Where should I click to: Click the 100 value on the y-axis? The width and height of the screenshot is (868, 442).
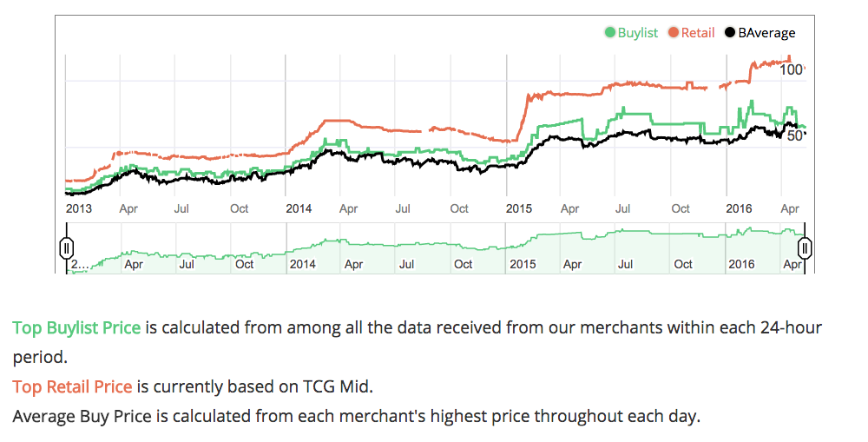(x=792, y=69)
